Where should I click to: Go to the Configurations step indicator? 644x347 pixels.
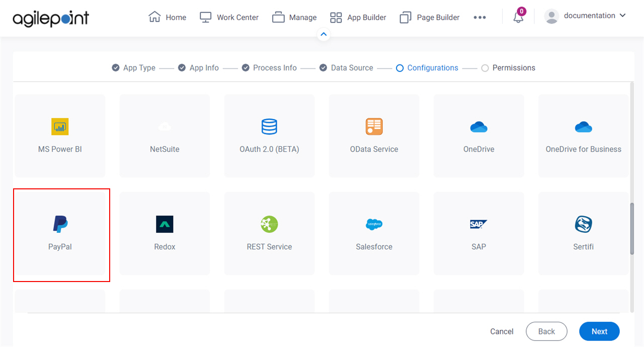pos(427,68)
